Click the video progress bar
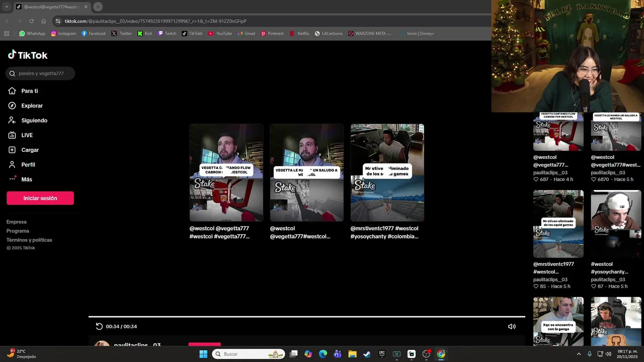 [x=307, y=317]
